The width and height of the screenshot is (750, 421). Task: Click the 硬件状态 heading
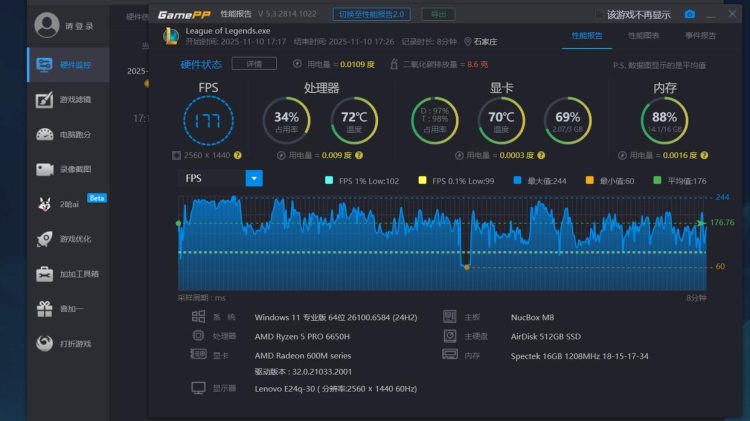click(201, 65)
